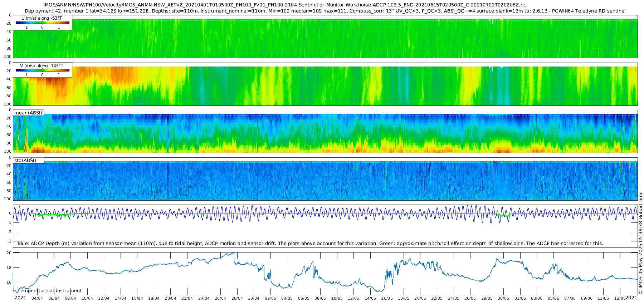644x304 pixels.
Task: Click the 16/05 date tick mark
Action: [x=387, y=298]
